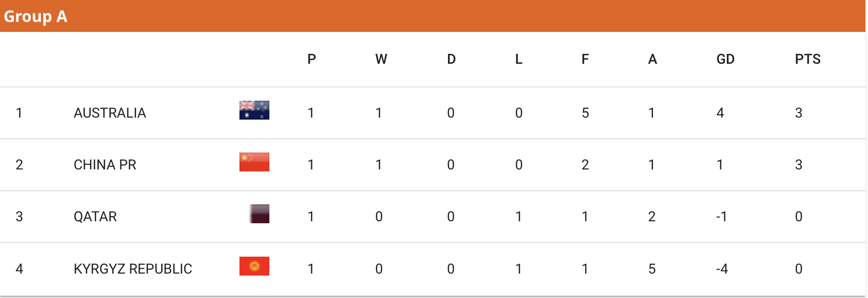Click the W (wins) column header
The width and height of the screenshot is (868, 298).
[381, 59]
